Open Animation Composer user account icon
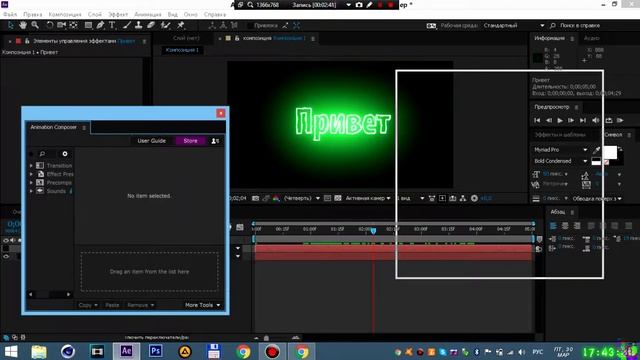Screen dimensions: 640x360 (x=215, y=141)
